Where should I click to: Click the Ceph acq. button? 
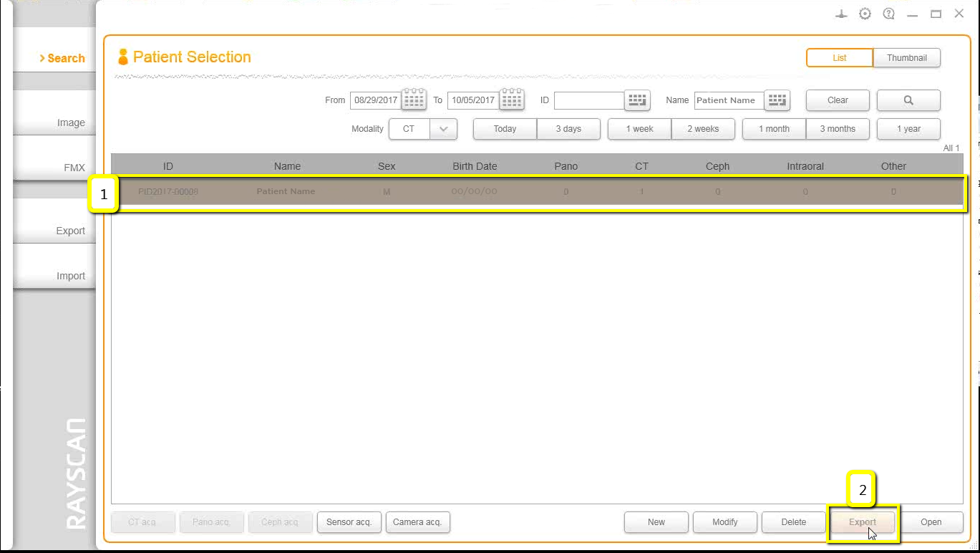(x=280, y=522)
